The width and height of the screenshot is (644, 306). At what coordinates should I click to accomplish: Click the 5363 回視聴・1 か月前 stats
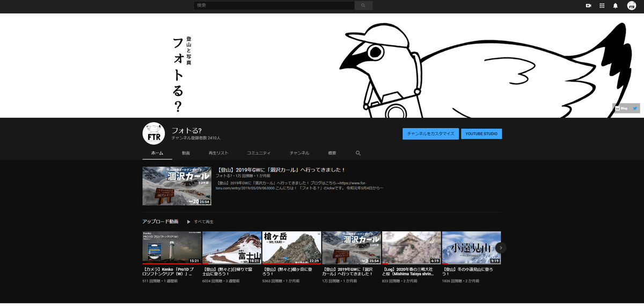(x=281, y=281)
